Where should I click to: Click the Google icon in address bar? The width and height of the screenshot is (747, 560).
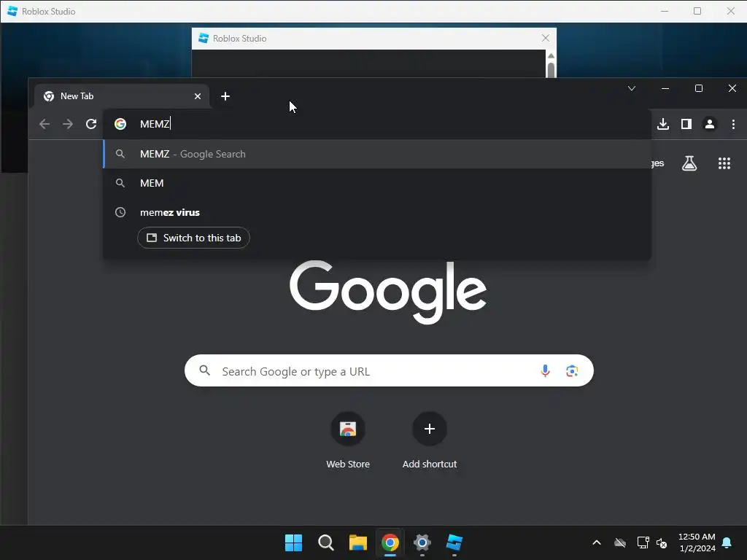pyautogui.click(x=120, y=124)
